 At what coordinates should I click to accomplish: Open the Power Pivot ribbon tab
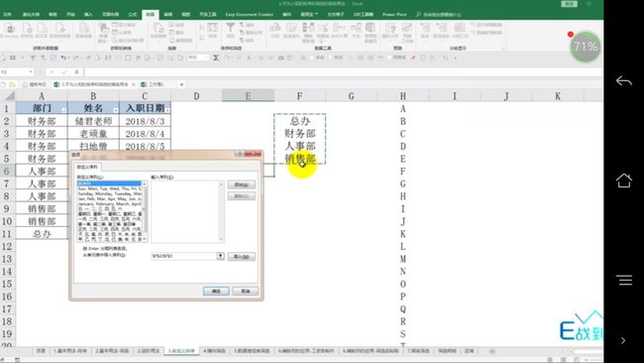(394, 15)
